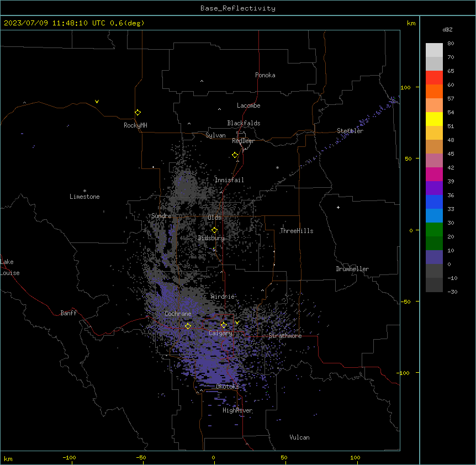Viewport: 476px width, 465px height.
Task: Click the Lake Louise label
Action: point(9,267)
